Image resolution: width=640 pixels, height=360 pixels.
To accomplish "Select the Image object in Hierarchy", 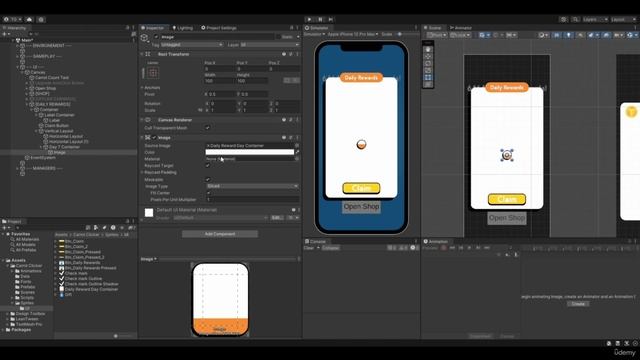I will coord(60,152).
